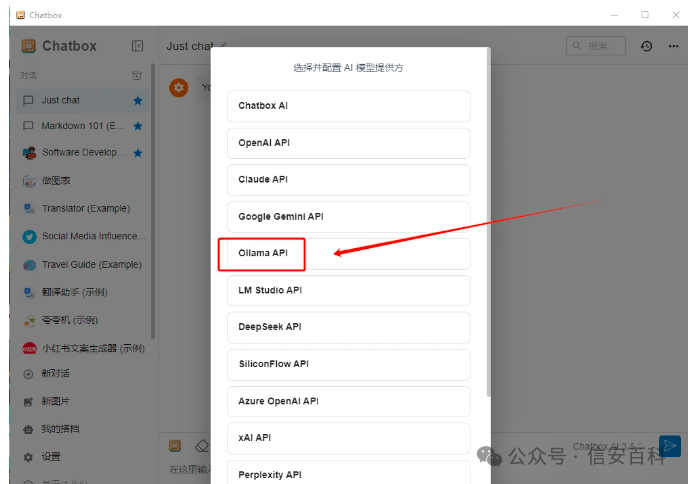Open 小红书文案生成器 conversation
The image size is (688, 484).
click(83, 348)
